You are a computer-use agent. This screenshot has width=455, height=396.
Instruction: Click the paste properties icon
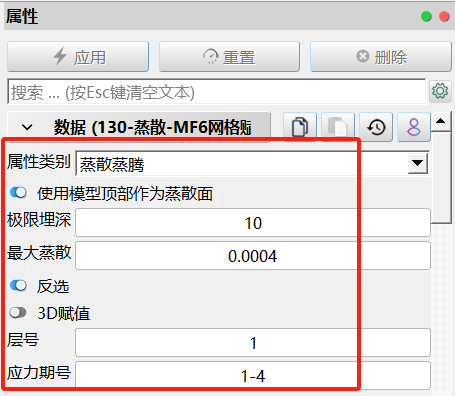338,127
